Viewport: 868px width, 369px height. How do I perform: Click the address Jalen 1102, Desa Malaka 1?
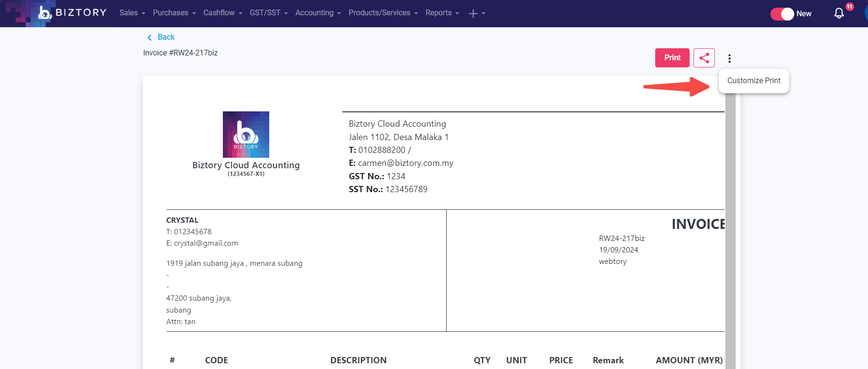[398, 137]
